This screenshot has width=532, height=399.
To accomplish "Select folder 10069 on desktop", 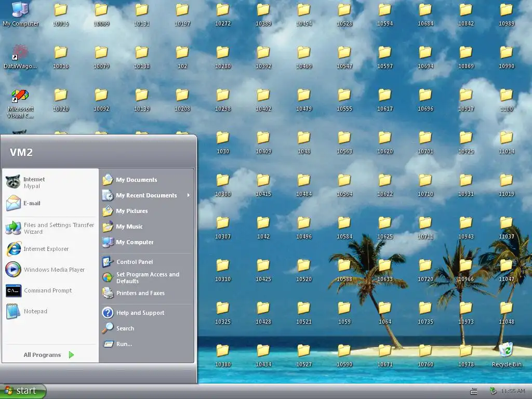I will (101, 14).
